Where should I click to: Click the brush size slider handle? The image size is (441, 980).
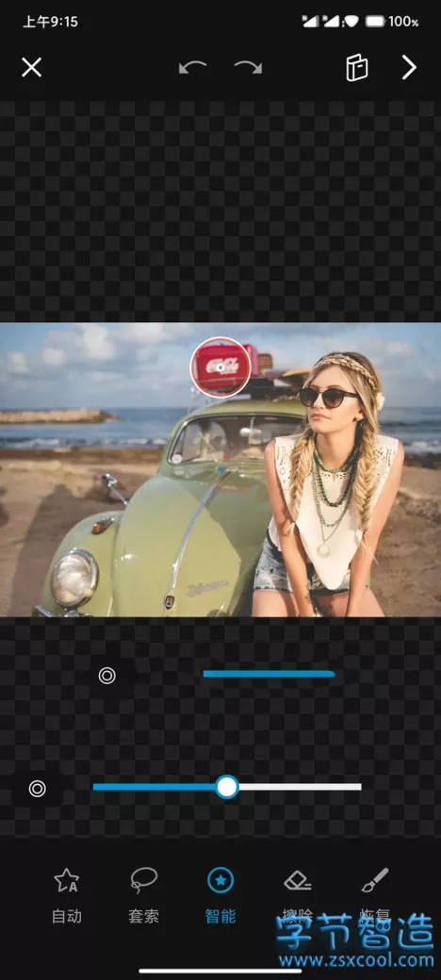(227, 787)
